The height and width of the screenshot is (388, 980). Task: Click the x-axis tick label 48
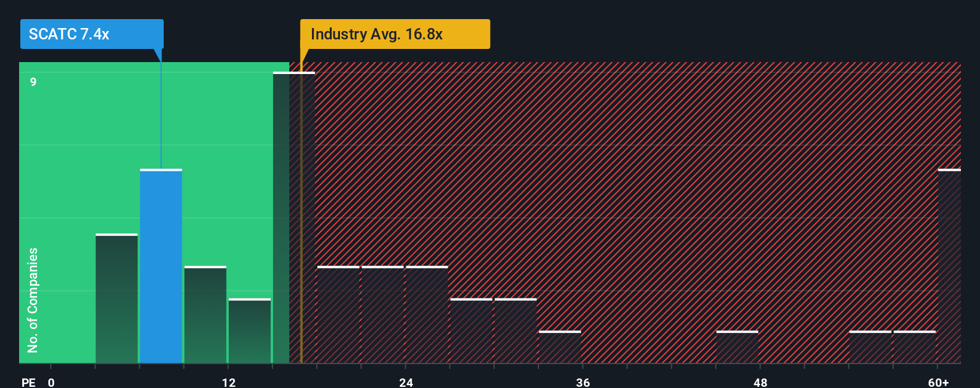click(760, 383)
